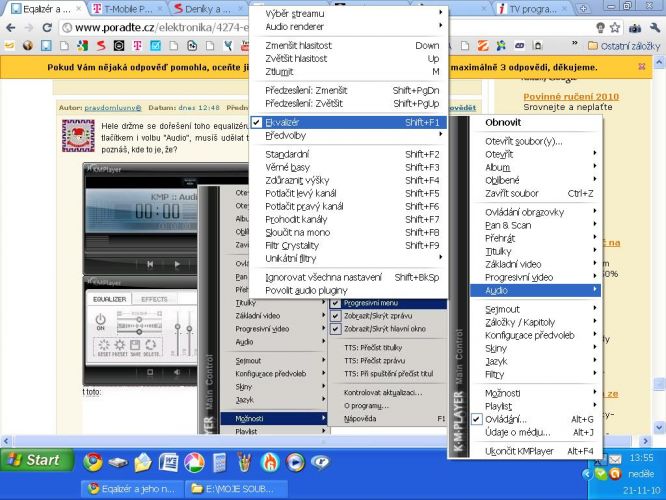Choose the Věrné basy preset
Viewport: 666px width, 500px height.
pyautogui.click(x=348, y=167)
